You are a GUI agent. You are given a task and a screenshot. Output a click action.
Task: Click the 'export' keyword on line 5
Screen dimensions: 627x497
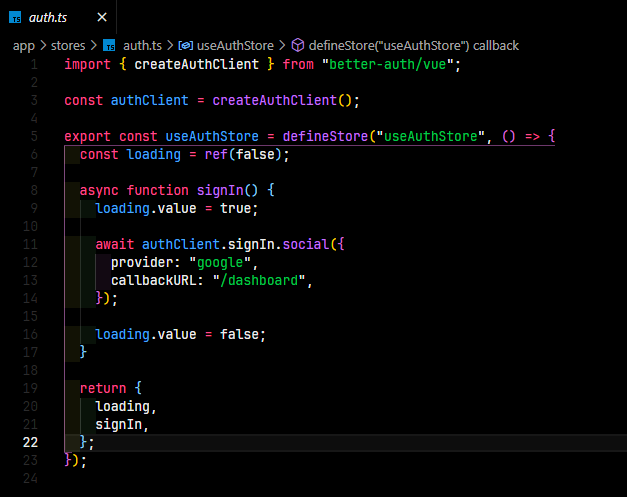pyautogui.click(x=88, y=136)
